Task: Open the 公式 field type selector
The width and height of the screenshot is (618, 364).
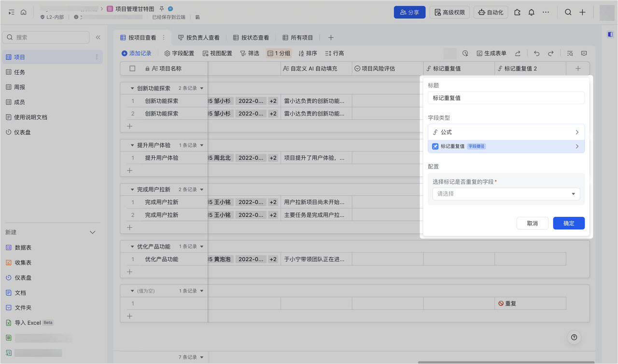Action: (x=506, y=132)
